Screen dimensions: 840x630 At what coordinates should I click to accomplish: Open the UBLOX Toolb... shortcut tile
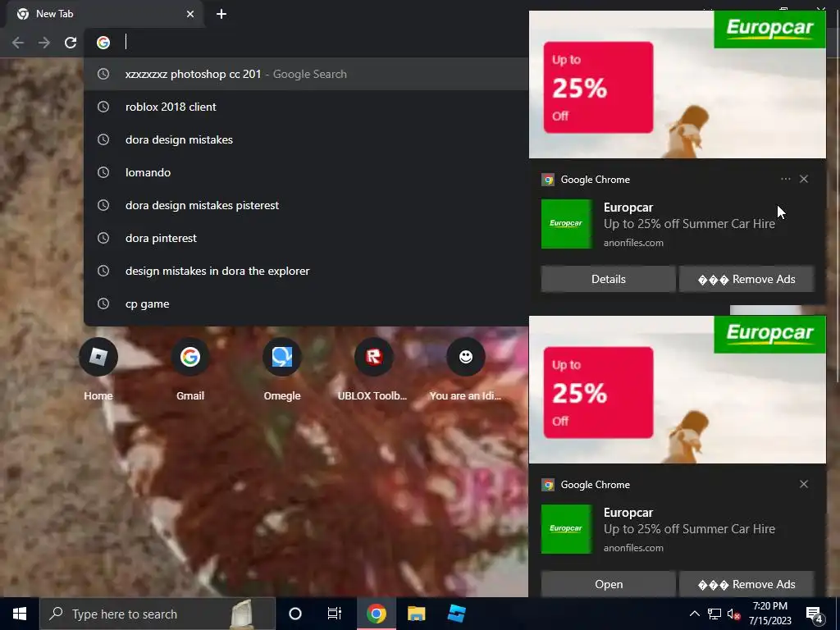pos(373,370)
